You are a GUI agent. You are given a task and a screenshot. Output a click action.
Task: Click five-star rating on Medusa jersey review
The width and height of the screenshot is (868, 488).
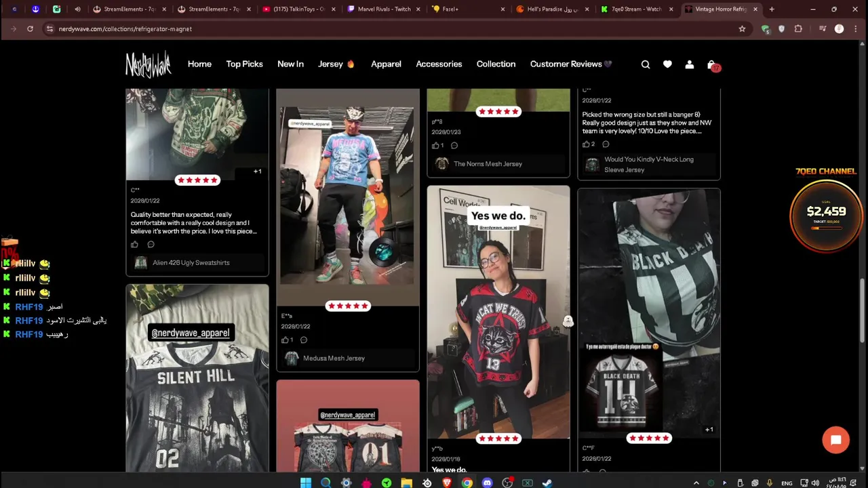[x=348, y=306]
